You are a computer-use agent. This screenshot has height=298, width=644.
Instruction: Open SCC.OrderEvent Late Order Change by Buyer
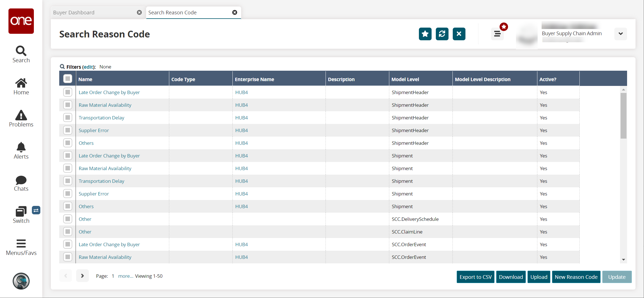[x=109, y=244]
